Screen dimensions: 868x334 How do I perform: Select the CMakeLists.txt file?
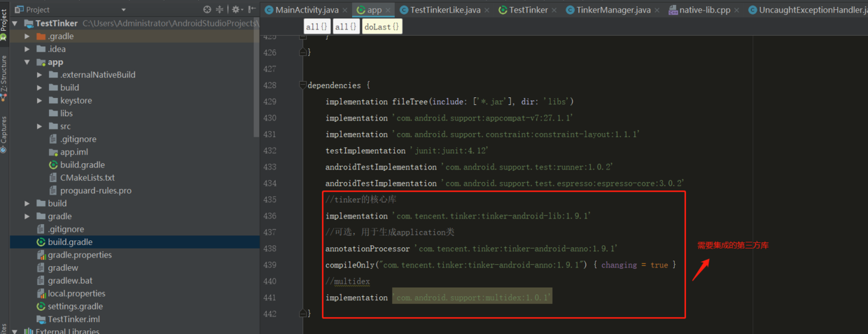87,178
